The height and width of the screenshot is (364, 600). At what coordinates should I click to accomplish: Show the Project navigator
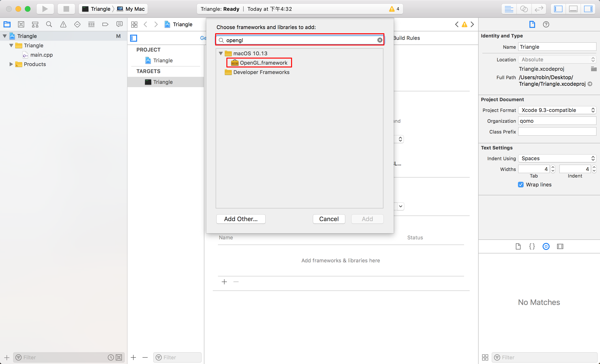(7, 24)
